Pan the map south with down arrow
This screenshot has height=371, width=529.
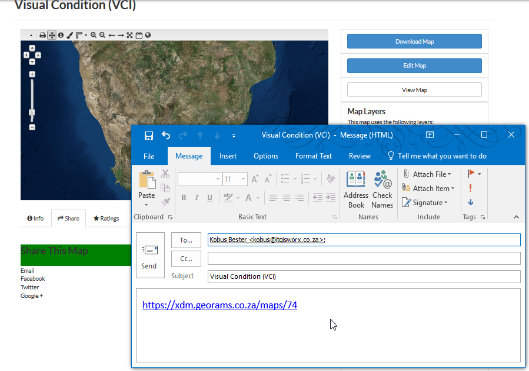pos(32,62)
